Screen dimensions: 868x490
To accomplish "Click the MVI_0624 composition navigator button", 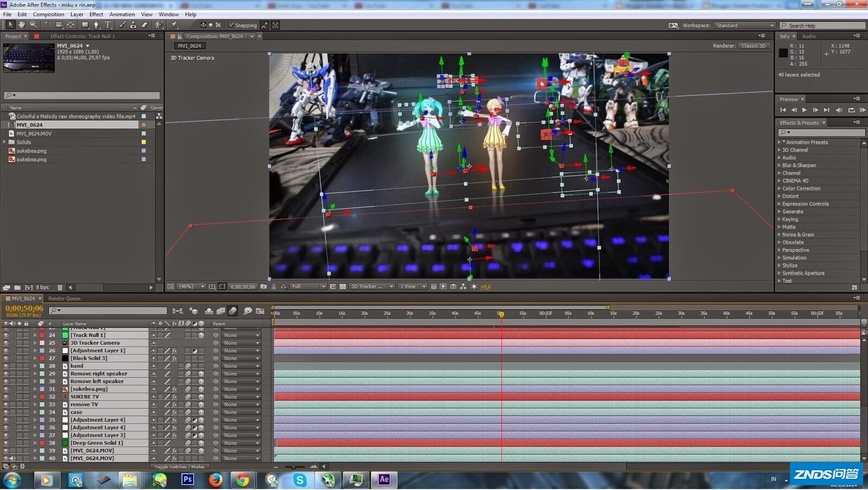I will (x=189, y=46).
